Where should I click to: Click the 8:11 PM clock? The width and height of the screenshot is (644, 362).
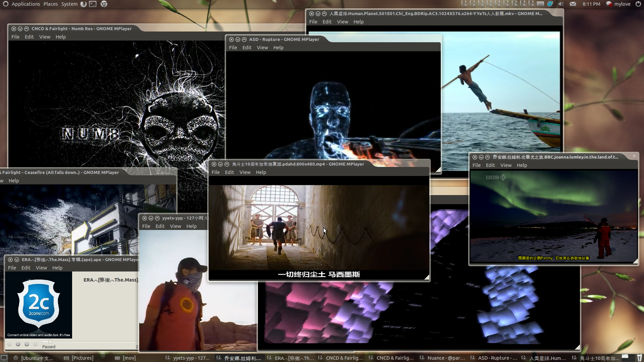(x=591, y=4)
